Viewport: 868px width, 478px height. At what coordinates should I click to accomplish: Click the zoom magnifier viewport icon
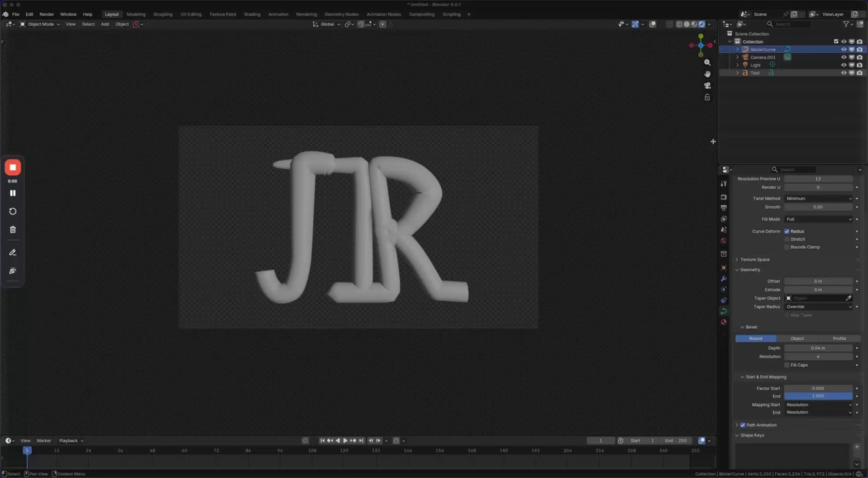(707, 62)
